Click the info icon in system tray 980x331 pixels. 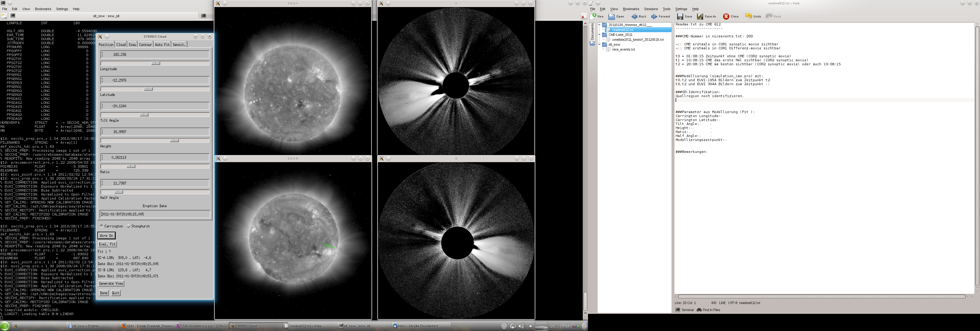(504, 326)
